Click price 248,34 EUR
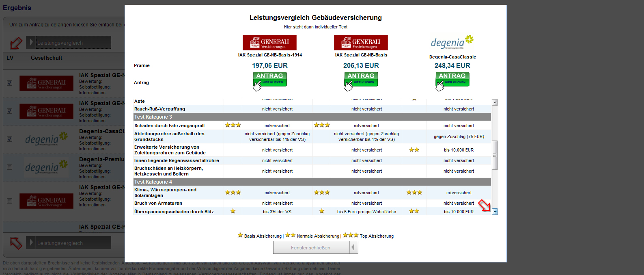The width and height of the screenshot is (644, 275). [x=452, y=65]
